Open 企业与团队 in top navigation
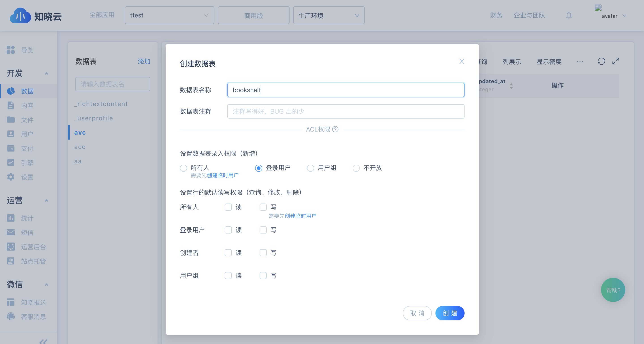 click(x=529, y=15)
